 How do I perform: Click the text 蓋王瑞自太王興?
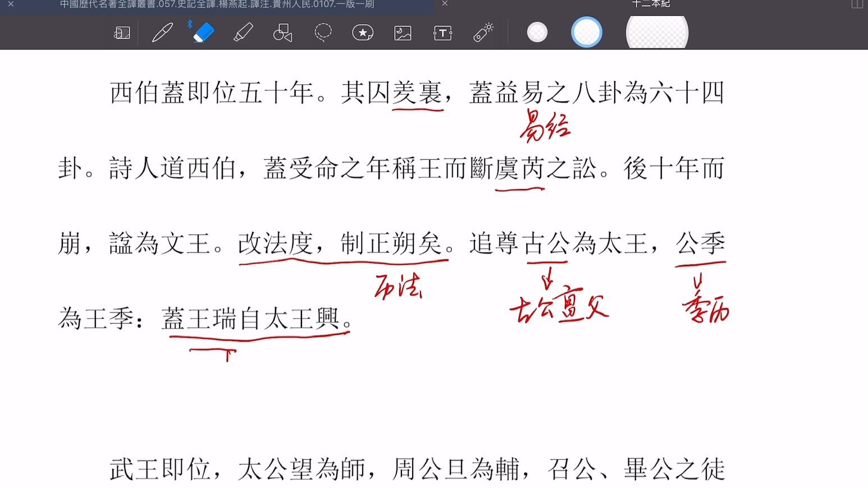250,319
